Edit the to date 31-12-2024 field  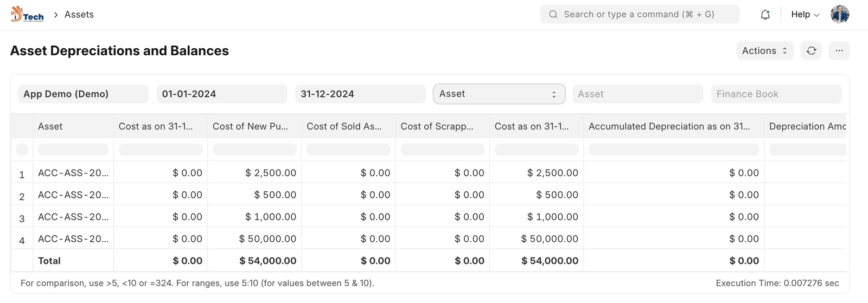pos(360,94)
